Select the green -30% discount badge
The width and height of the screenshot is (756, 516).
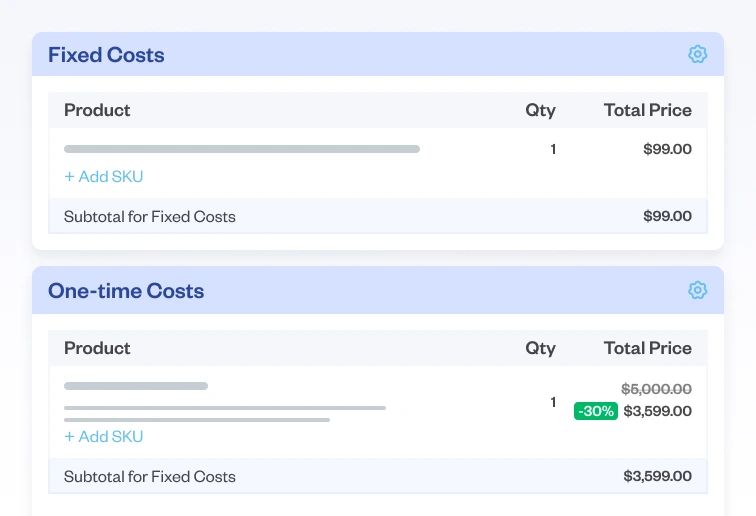(x=595, y=411)
